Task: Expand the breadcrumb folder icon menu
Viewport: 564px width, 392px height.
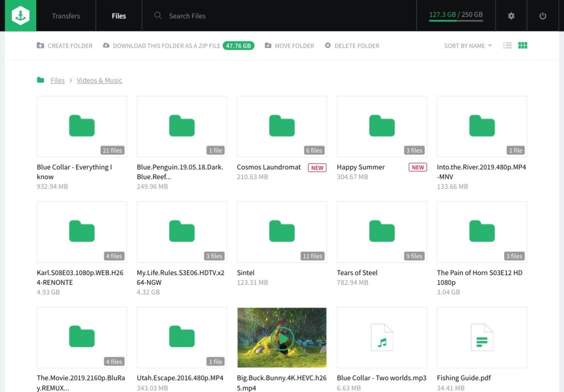Action: [x=40, y=80]
